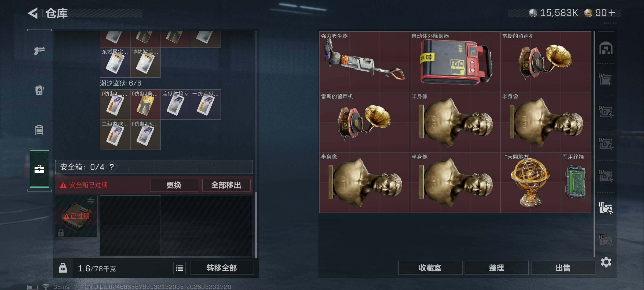Click the 整理 sort button
This screenshot has width=644, height=290.
(496, 268)
